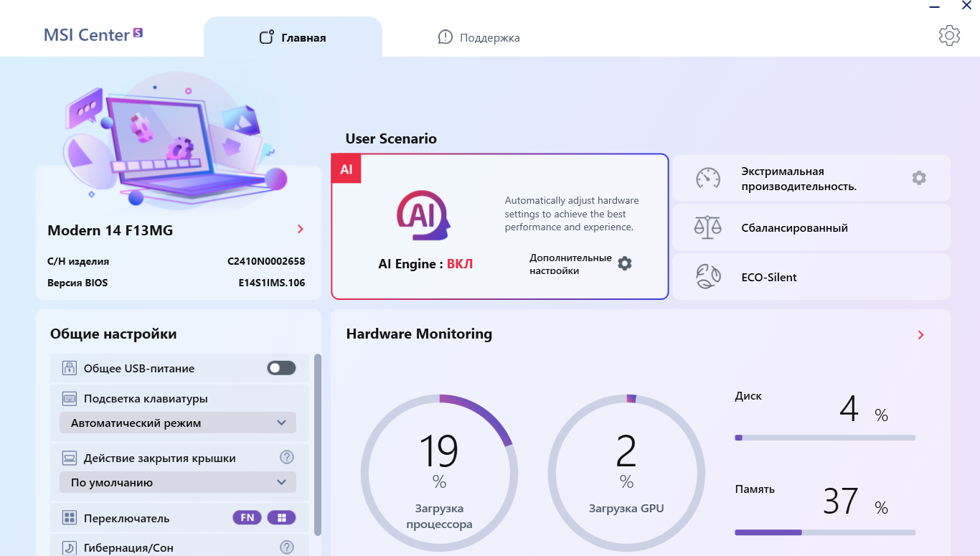Click the CPU load circular gauge

pyautogui.click(x=439, y=473)
